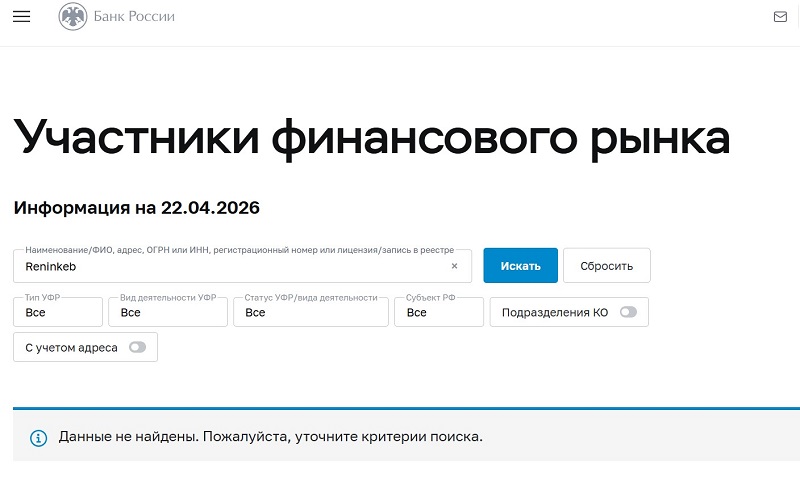Click the Информация на 22.04.2026 text
Screen dimensions: 800x482
(137, 208)
